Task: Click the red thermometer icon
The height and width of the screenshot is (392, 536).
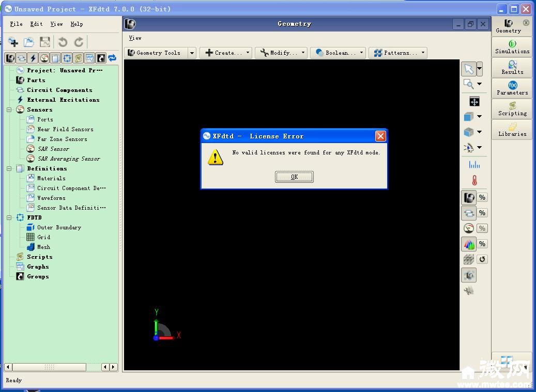Action: [x=474, y=180]
